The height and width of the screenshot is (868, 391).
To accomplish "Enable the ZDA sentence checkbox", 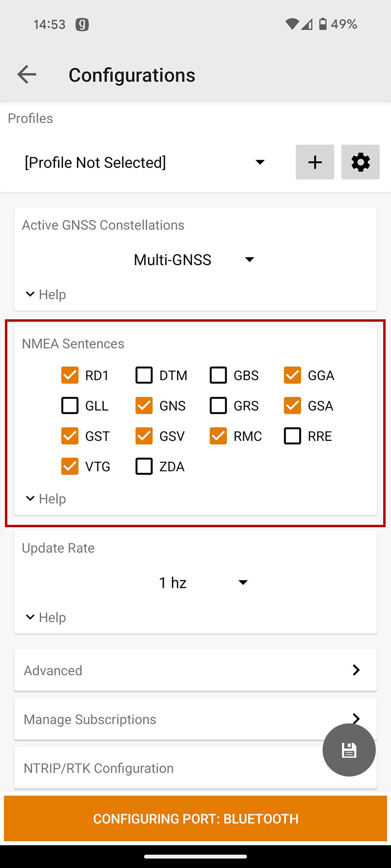I will coord(144,466).
